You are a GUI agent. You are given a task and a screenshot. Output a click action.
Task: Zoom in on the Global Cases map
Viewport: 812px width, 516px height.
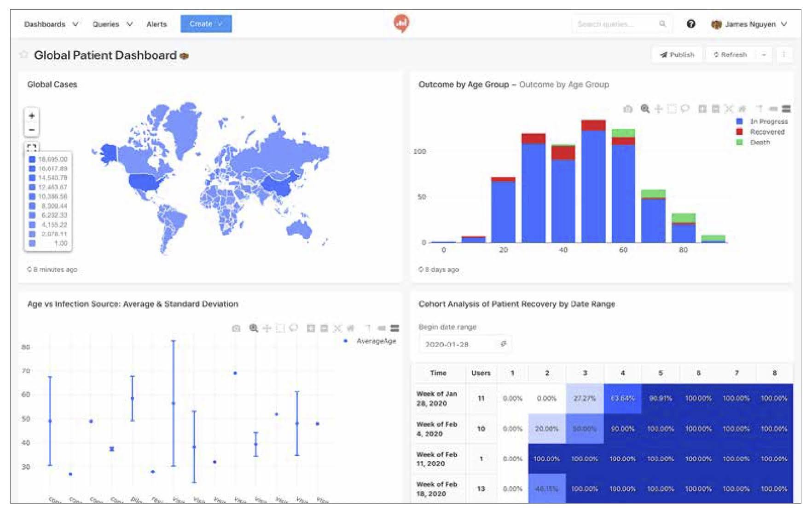tap(31, 115)
